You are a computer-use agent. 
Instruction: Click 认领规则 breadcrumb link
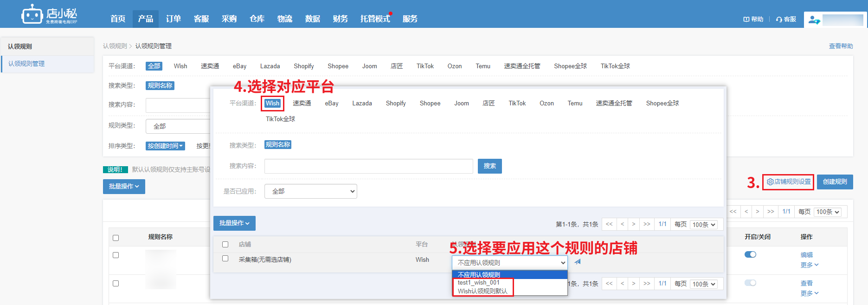tap(115, 46)
